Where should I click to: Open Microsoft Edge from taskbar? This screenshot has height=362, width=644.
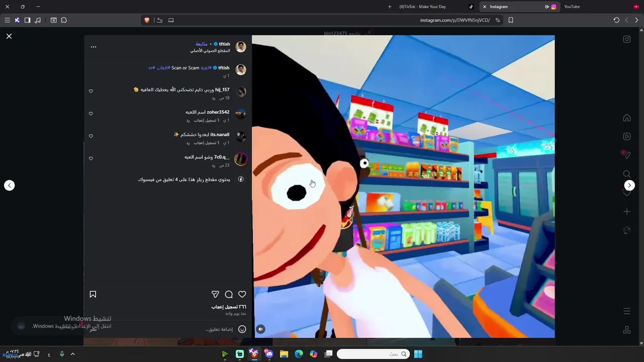click(299, 354)
